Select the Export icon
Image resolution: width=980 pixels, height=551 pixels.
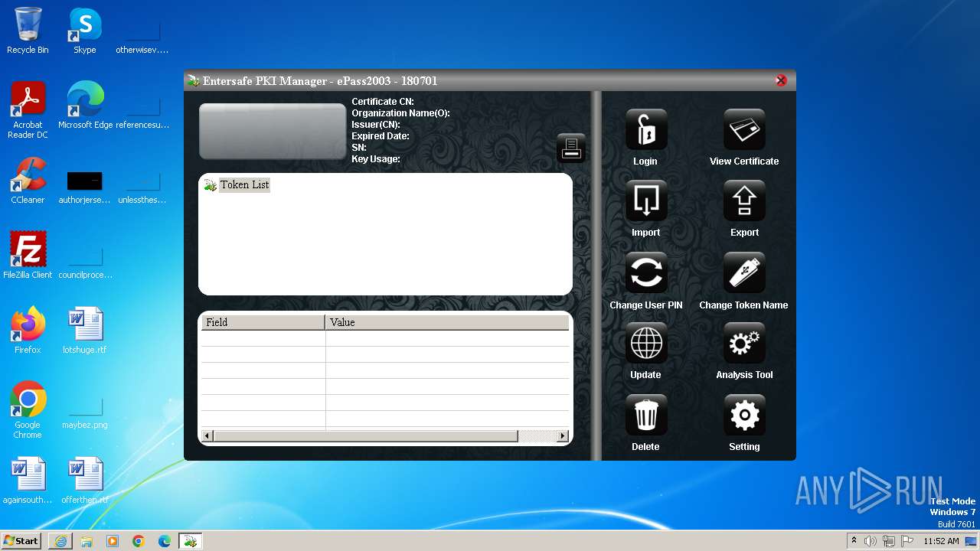click(744, 201)
